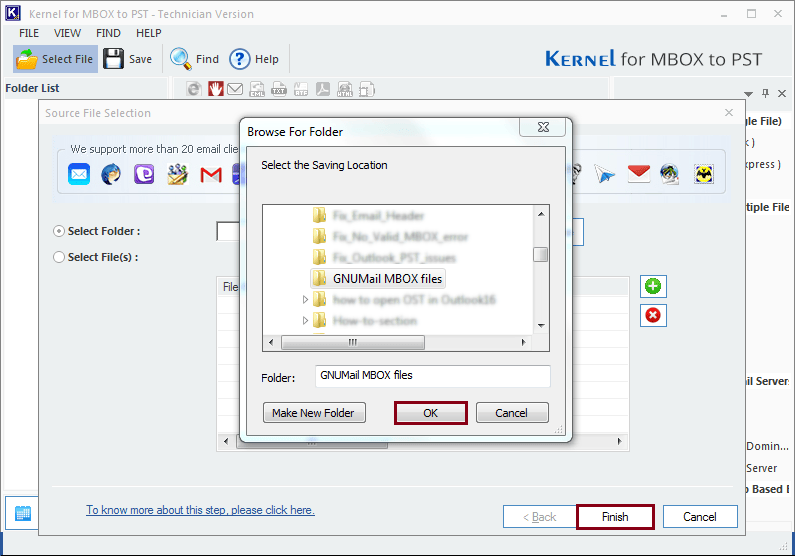Open the VIEW menu
The image size is (795, 556).
click(x=67, y=33)
